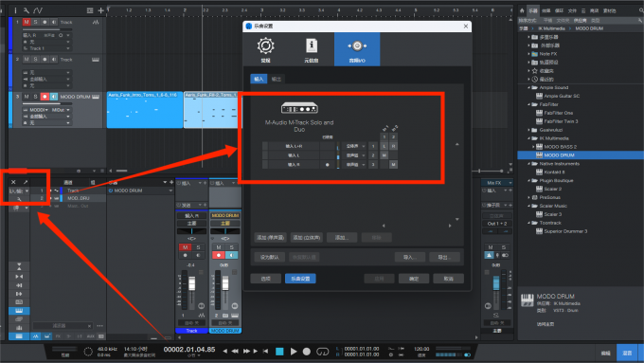
Task: Select the Files tab in browser
Action: coord(572,10)
